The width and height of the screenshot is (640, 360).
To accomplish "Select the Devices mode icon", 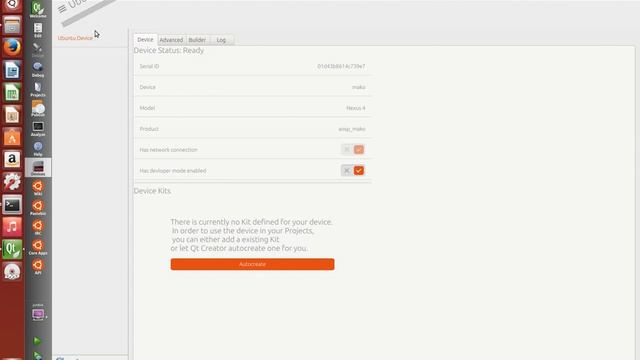I will click(38, 168).
